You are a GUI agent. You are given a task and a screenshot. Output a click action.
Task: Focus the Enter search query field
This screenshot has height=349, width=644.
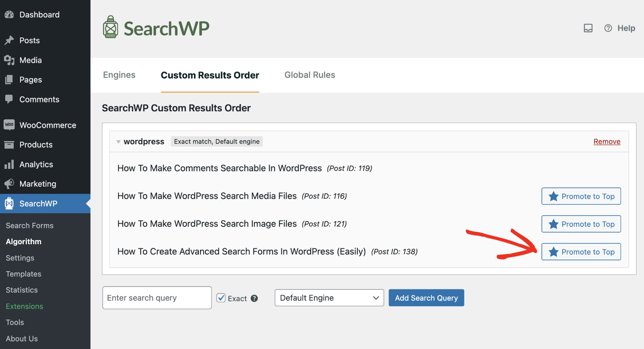[157, 298]
